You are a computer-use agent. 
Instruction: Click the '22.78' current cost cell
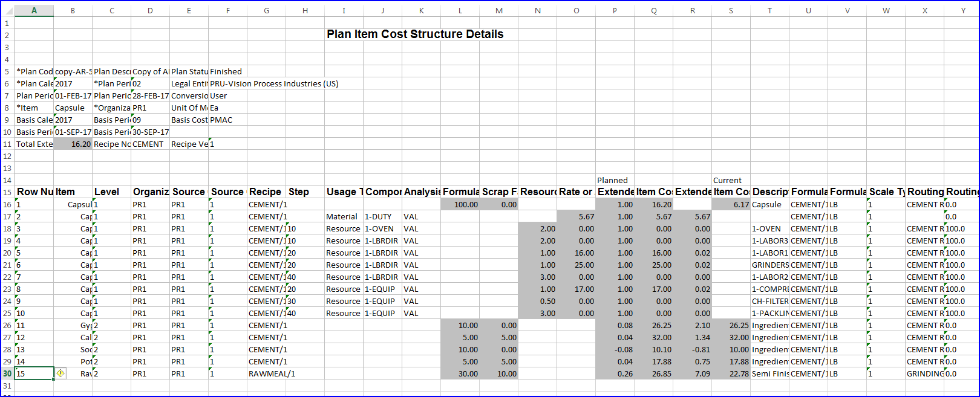point(731,373)
